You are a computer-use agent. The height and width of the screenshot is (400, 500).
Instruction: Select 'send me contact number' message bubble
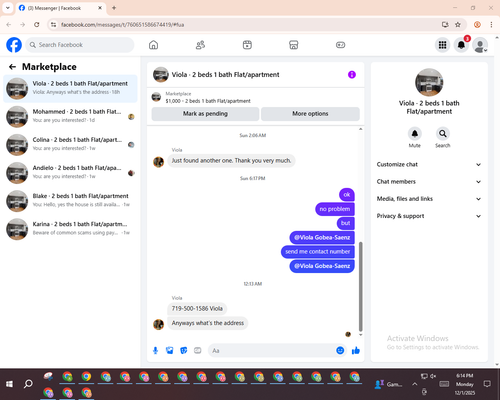click(x=318, y=252)
